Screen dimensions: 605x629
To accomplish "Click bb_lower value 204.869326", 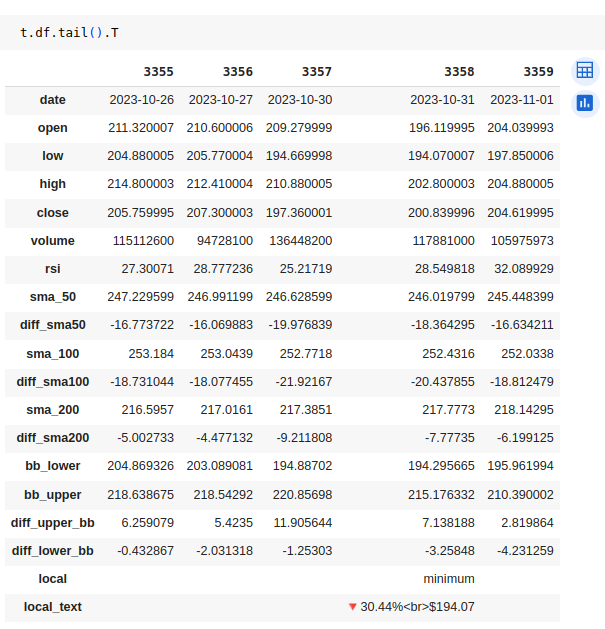I will pos(140,466).
